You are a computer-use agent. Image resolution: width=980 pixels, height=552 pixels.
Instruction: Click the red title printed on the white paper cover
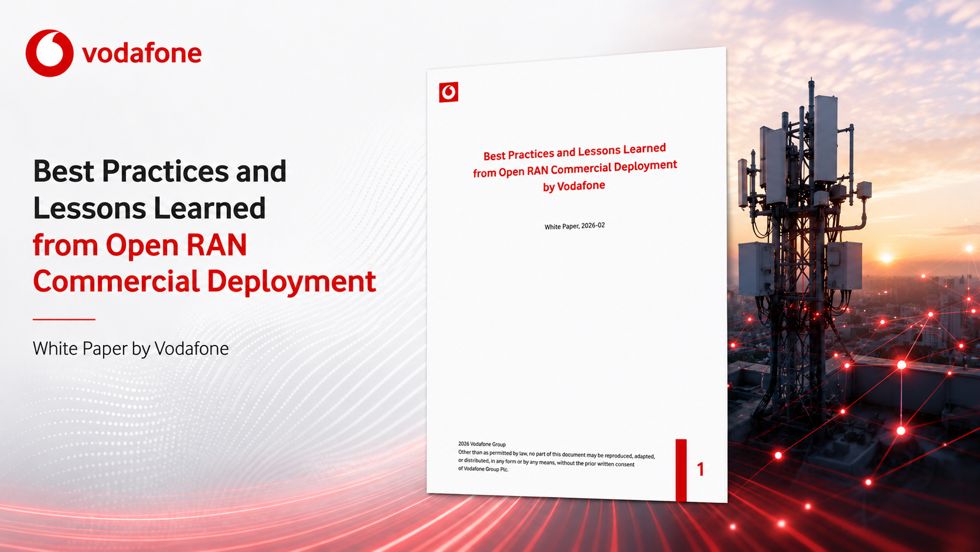(574, 168)
